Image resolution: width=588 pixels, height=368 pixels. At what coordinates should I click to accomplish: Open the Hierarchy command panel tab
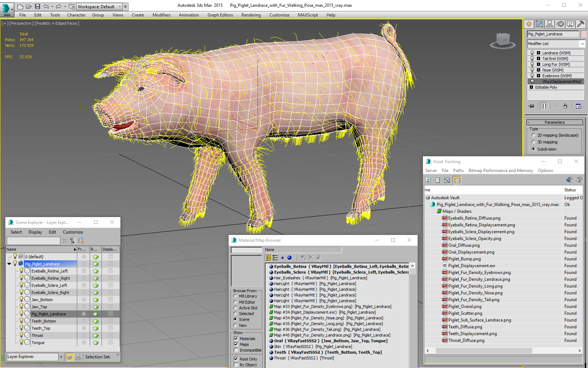550,24
